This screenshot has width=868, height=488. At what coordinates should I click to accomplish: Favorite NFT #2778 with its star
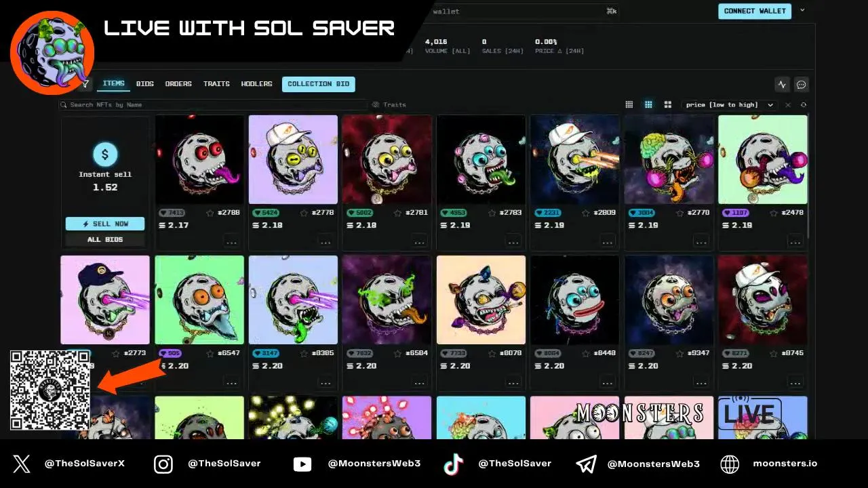coord(304,213)
